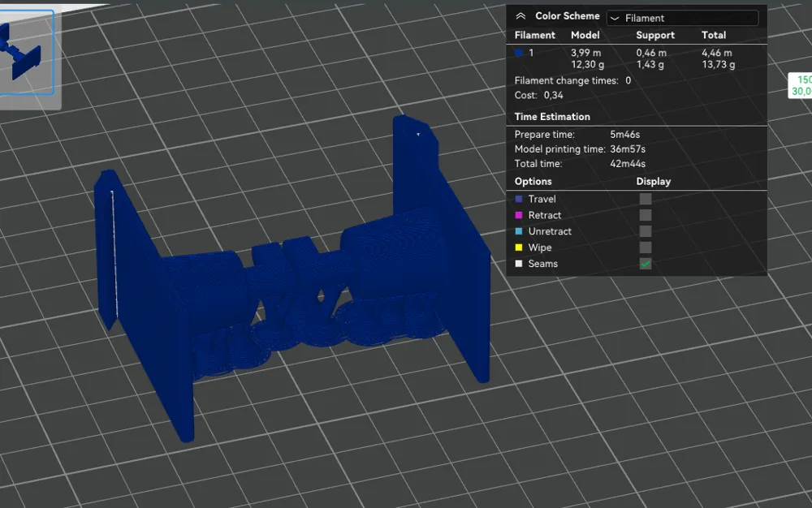The width and height of the screenshot is (812, 508).
Task: Click the Cost value 0,34
Action: tap(553, 95)
